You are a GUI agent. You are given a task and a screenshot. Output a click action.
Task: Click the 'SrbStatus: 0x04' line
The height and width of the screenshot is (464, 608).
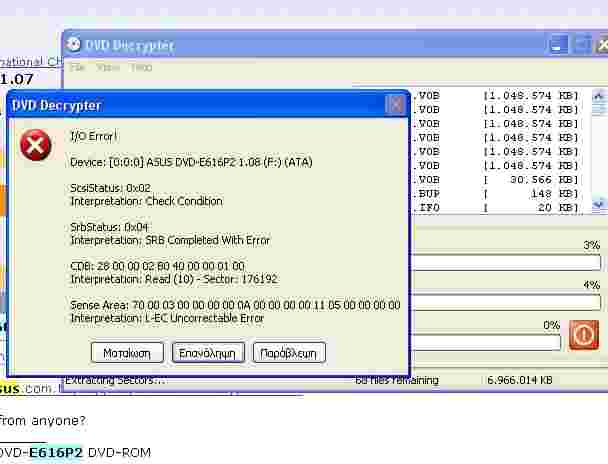point(109,227)
